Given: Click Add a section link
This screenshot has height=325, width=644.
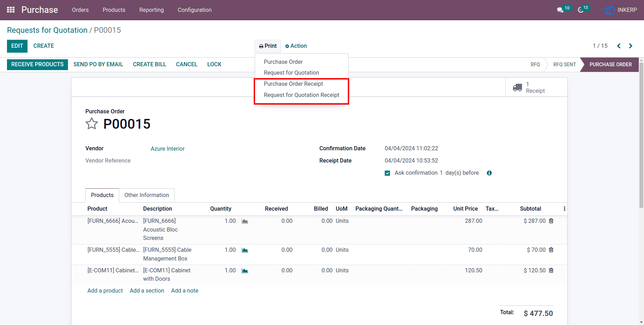Looking at the screenshot, I should click(147, 291).
